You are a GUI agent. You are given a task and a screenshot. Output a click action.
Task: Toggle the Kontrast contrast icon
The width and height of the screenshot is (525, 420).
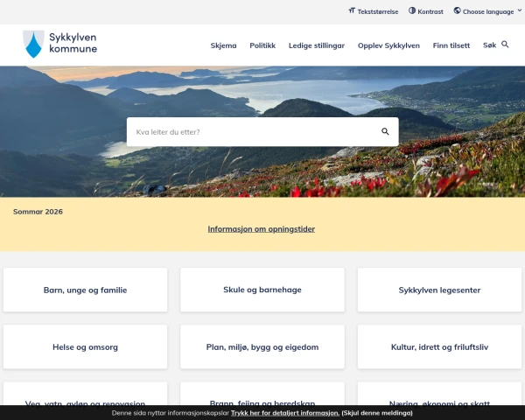click(412, 10)
